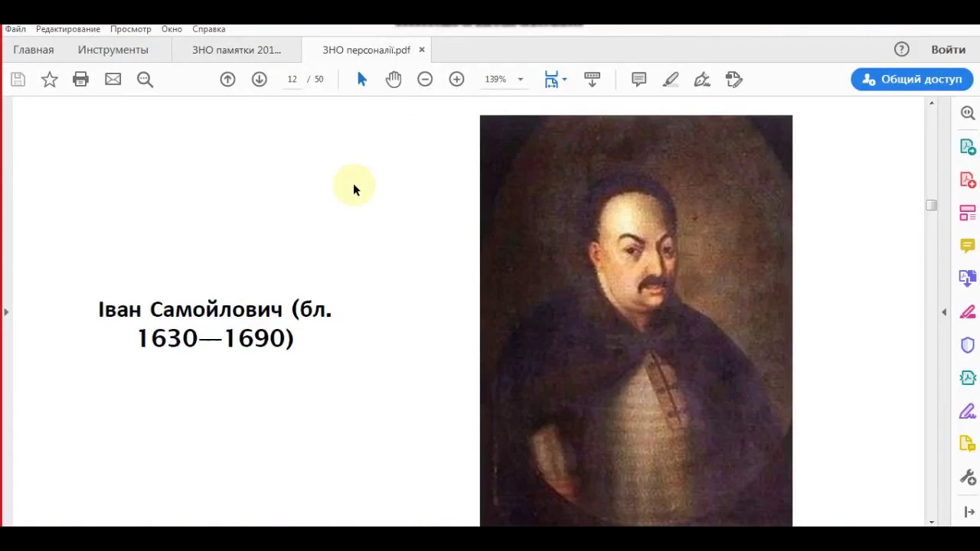Click the Іван Самойлович portrait image
The width and height of the screenshot is (980, 551).
click(636, 321)
